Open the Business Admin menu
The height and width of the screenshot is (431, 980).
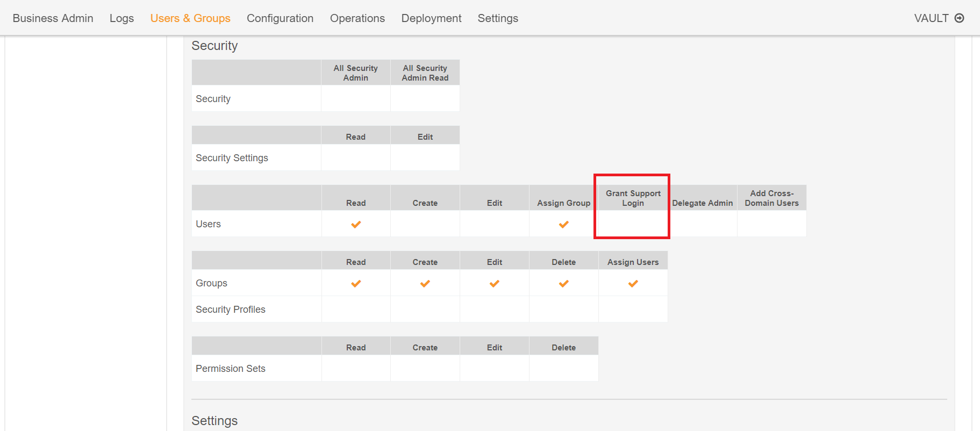pos(53,18)
